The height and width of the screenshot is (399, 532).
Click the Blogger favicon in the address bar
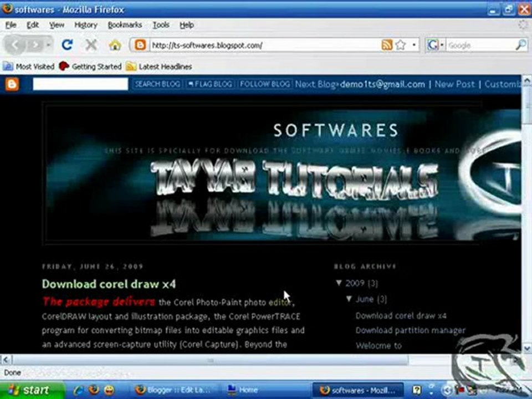click(140, 45)
